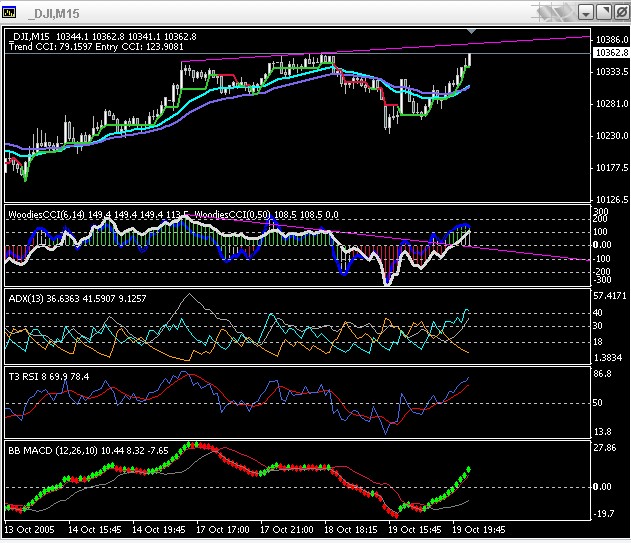
Task: Select the _DJI,M15 window title text
Action: tap(54, 14)
